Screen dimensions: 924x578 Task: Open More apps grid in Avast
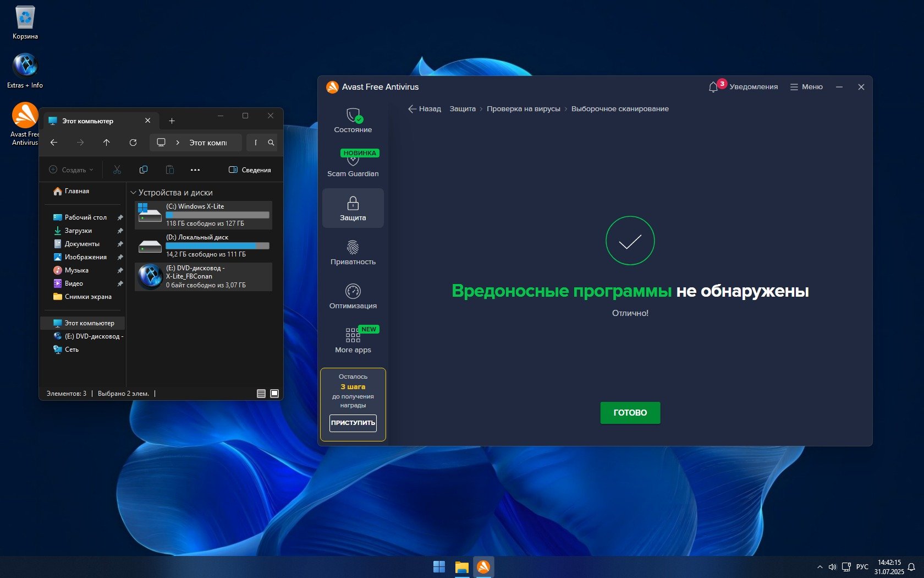353,340
